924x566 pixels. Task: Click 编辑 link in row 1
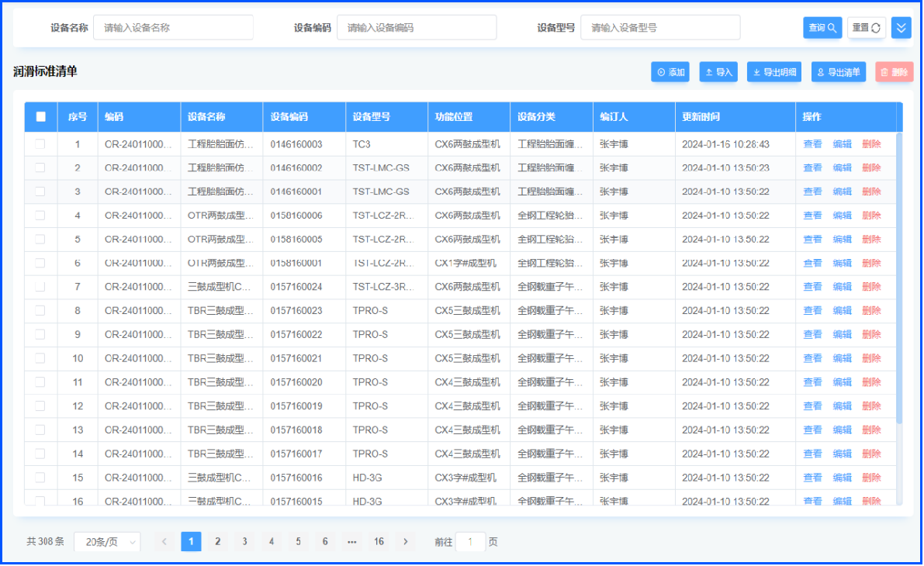pyautogui.click(x=842, y=144)
